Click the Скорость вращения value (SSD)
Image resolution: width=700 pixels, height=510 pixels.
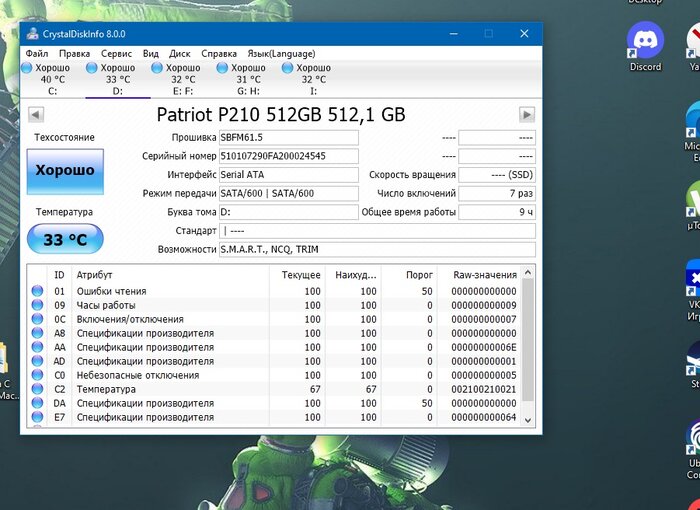click(497, 175)
